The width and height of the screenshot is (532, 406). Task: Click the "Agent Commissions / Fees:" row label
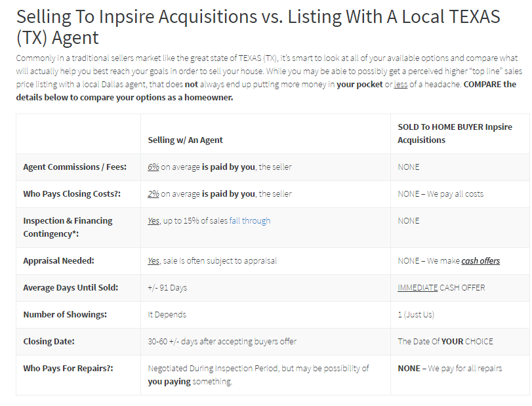coord(75,167)
